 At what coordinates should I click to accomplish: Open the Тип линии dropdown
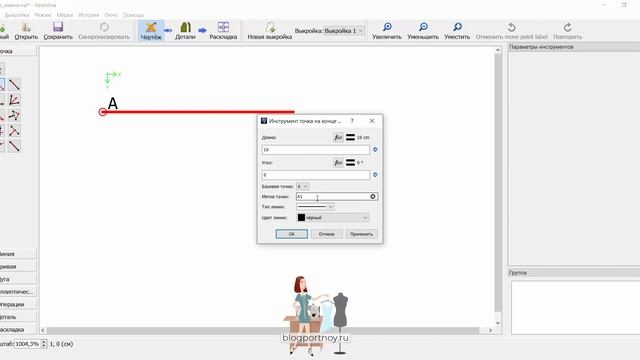click(315, 207)
